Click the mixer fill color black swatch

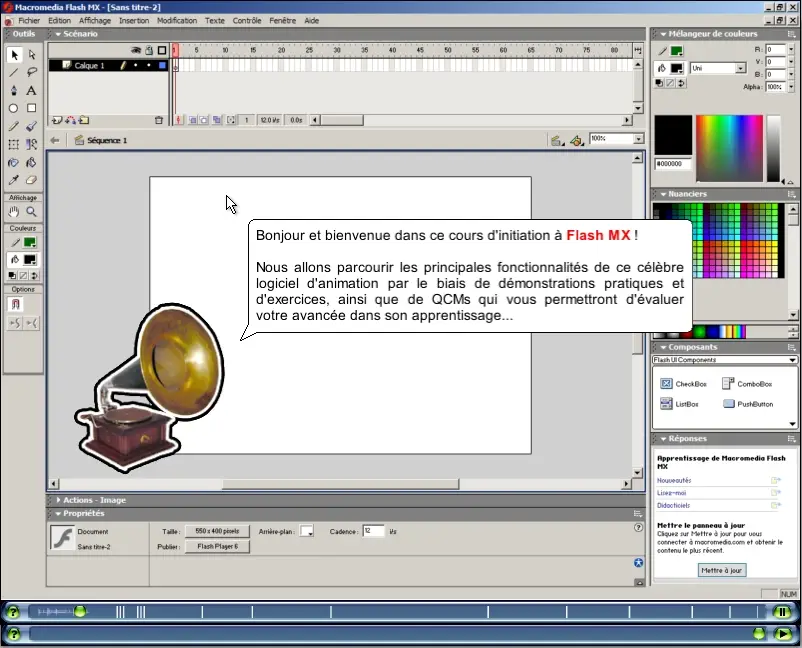(677, 68)
